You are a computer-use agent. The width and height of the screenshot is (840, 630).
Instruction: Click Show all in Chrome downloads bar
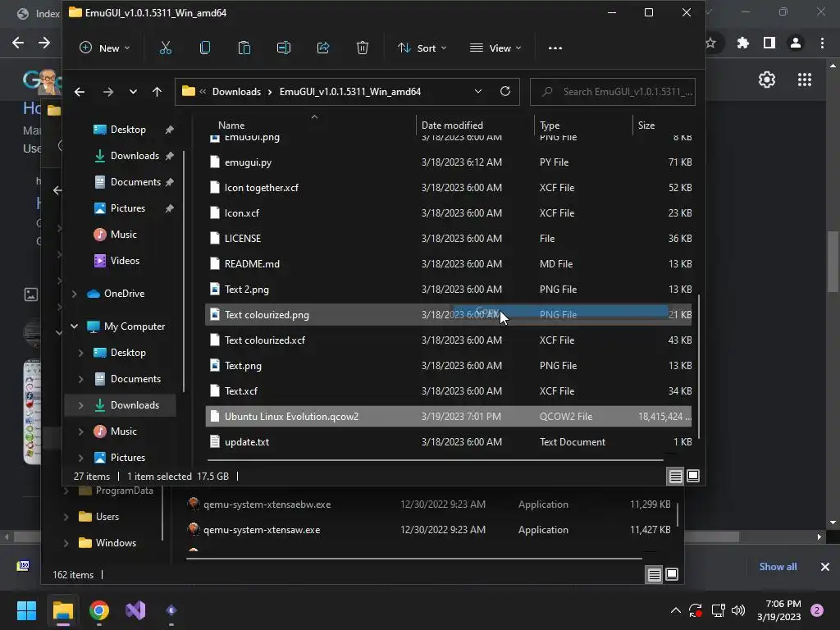778,566
